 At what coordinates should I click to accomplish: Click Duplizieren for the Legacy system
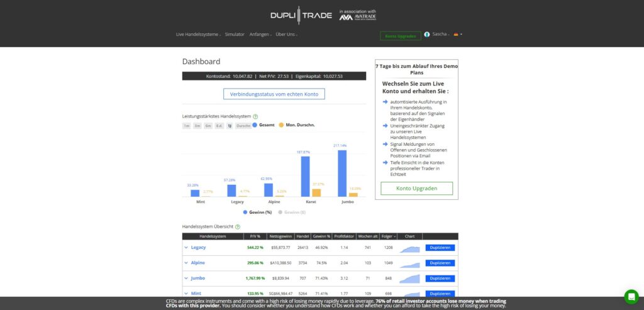point(440,248)
